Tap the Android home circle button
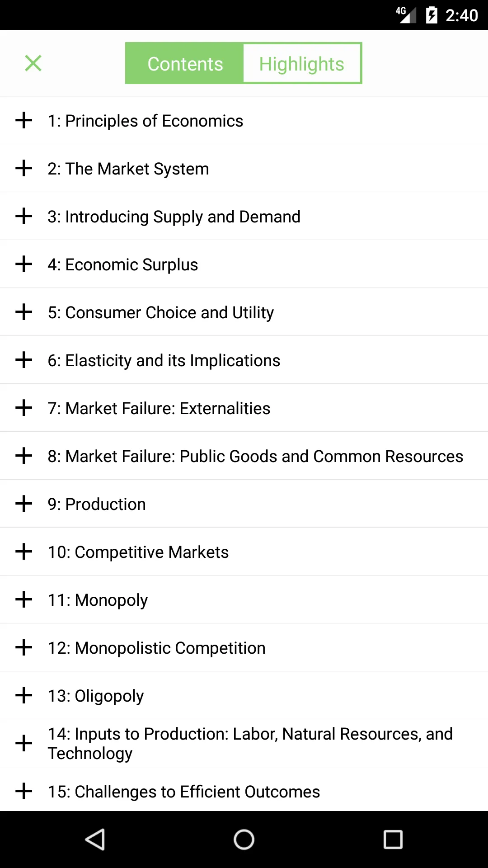 pos(244,840)
